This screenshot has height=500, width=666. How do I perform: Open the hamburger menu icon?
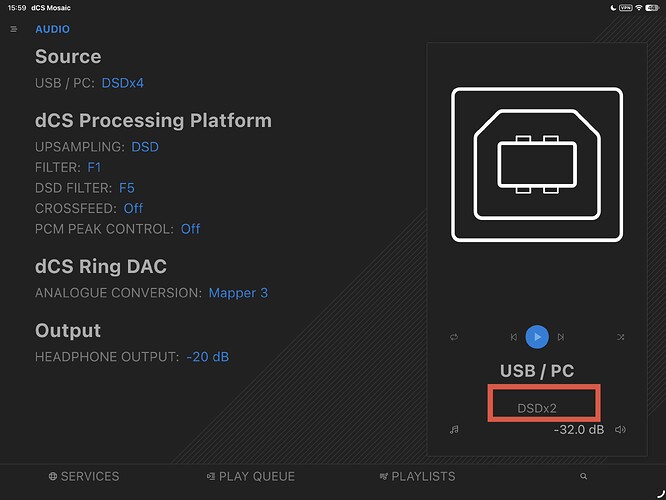click(14, 29)
